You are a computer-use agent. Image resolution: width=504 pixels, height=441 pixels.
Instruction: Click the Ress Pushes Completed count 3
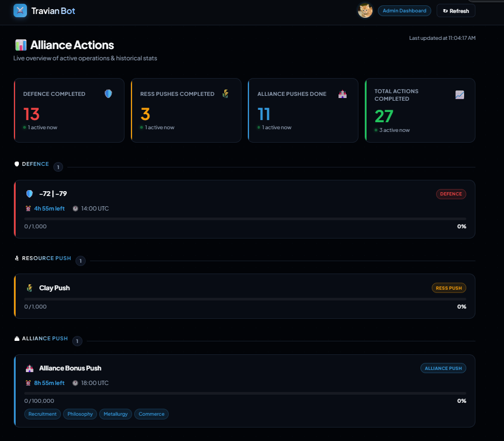[146, 114]
